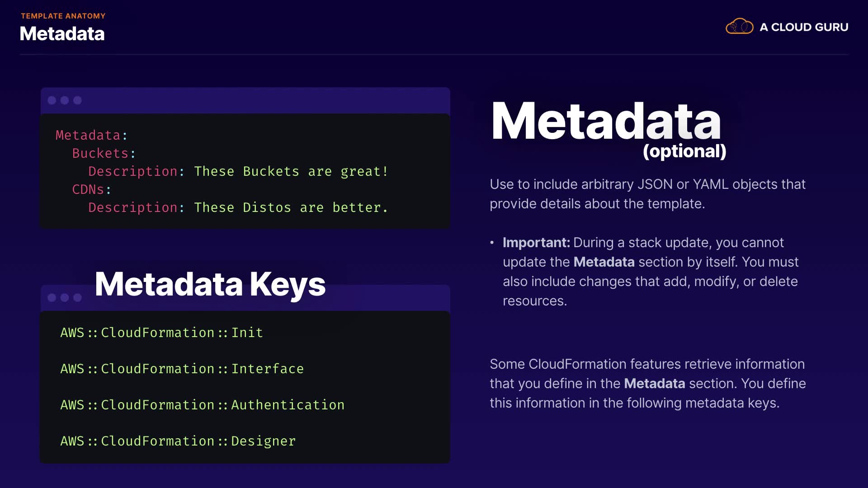Click the third dot of the Metadata Keys window
The width and height of the screenshot is (868, 488).
[x=78, y=297]
